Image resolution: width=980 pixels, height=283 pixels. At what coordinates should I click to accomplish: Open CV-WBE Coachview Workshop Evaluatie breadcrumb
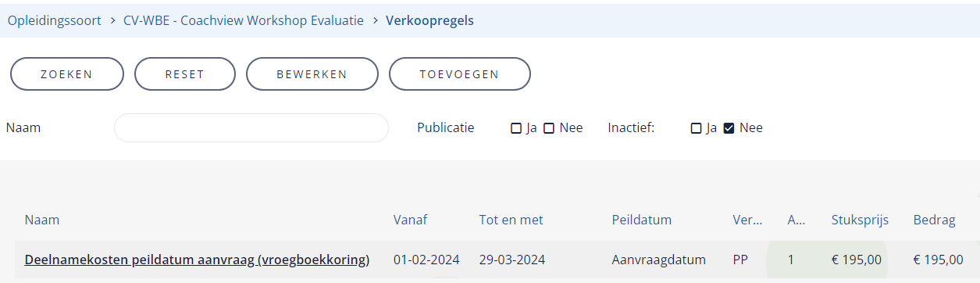[x=244, y=21]
